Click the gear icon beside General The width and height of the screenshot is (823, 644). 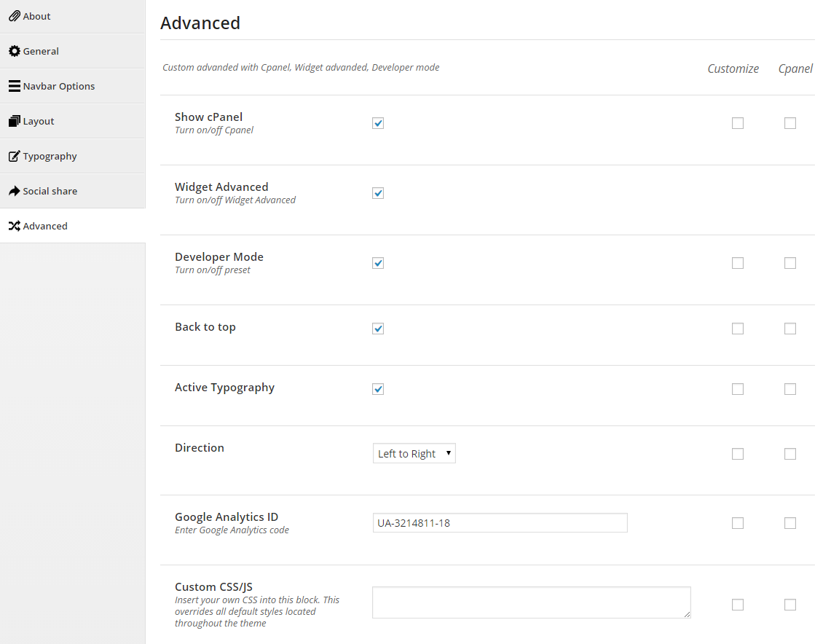pos(14,51)
